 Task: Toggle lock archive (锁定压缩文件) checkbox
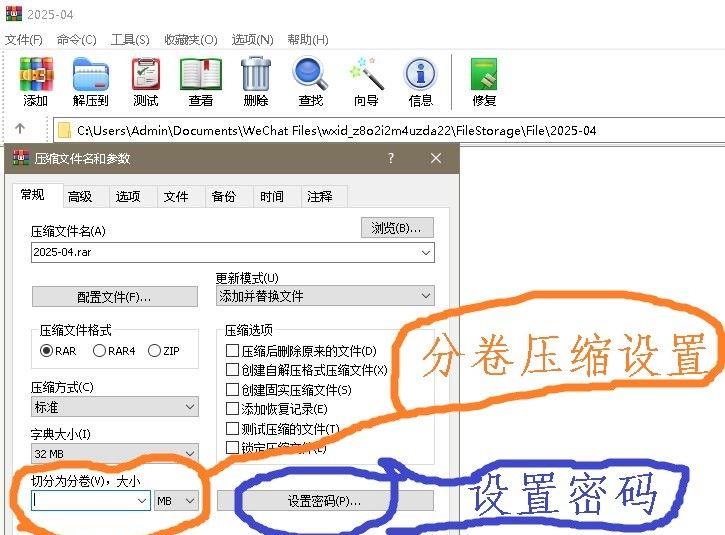click(232, 447)
